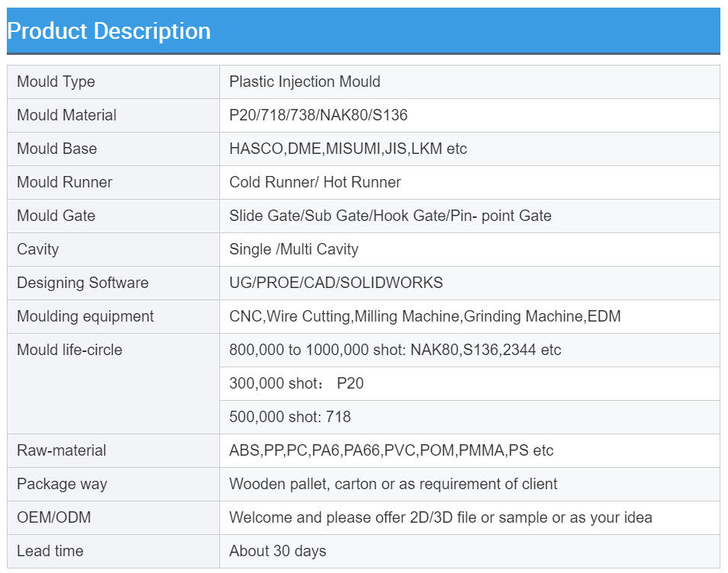Image resolution: width=728 pixels, height=573 pixels.
Task: Select Cold Runner/ Hot Runner text
Action: 315,182
